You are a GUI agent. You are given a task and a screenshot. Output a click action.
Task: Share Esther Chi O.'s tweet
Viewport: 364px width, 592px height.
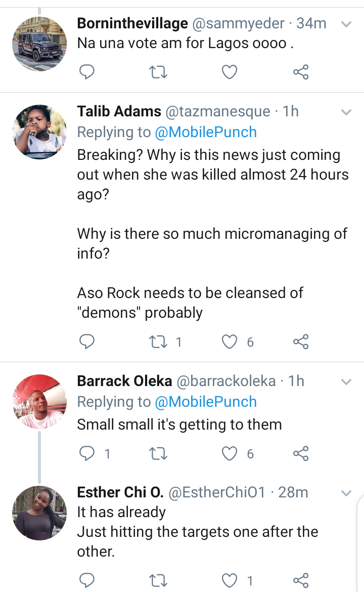coord(301,580)
